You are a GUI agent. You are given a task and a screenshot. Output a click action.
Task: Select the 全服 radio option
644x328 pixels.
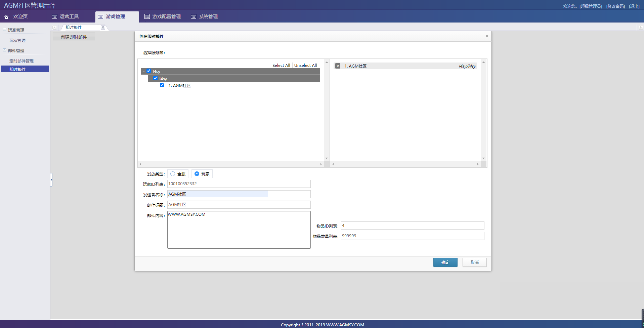tap(173, 174)
